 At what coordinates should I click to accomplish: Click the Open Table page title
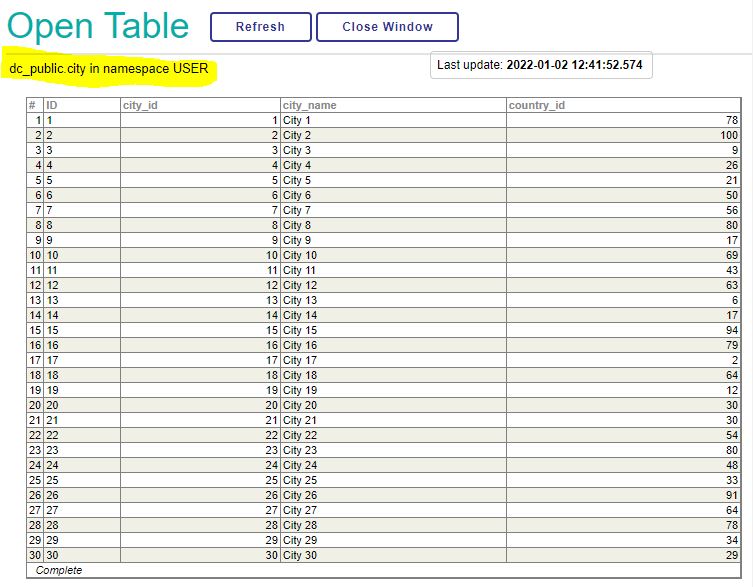click(98, 27)
